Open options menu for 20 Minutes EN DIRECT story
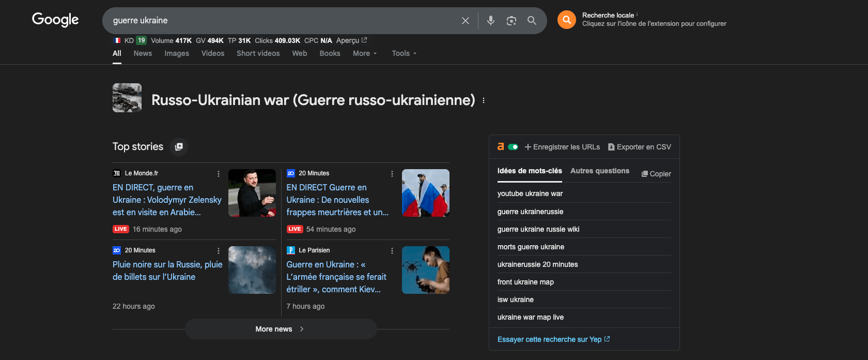Viewport: 868px width, 360px height. [x=392, y=174]
